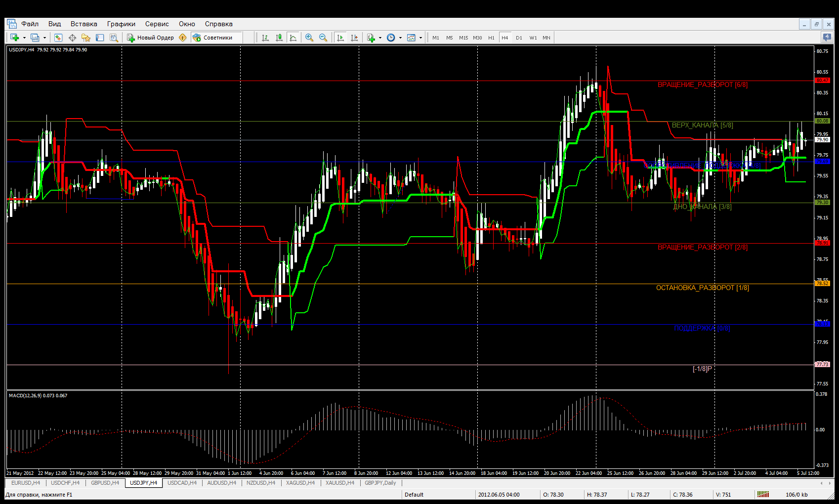Screen dimensions: 839x504
Task: Switch to the AUDUSD,H4 chart tab
Action: click(x=222, y=483)
